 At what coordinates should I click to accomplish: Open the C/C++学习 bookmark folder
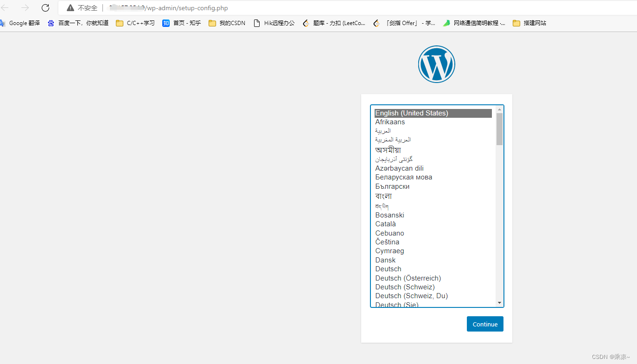coord(135,23)
